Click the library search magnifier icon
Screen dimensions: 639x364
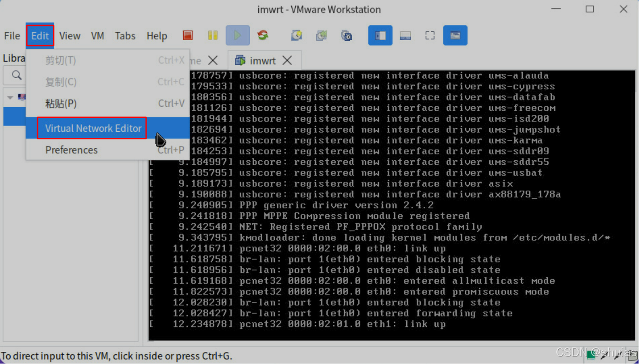[17, 75]
